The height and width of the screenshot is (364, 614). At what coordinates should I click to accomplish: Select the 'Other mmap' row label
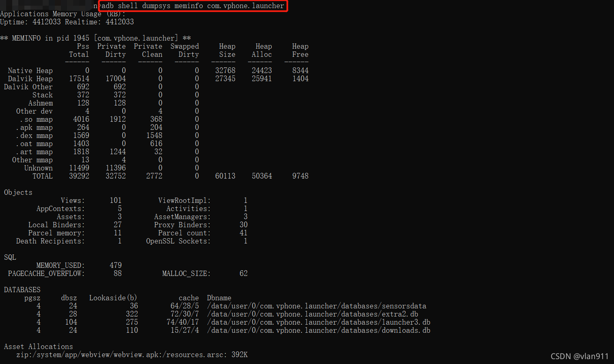(32, 160)
